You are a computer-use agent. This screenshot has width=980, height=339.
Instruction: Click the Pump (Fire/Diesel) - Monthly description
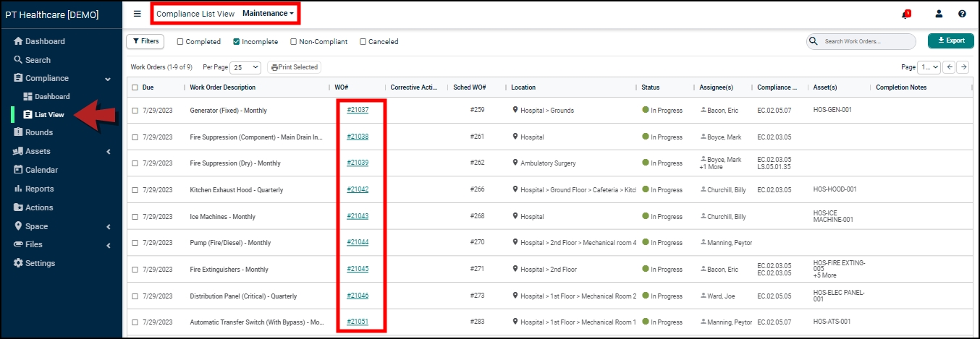[x=230, y=243]
